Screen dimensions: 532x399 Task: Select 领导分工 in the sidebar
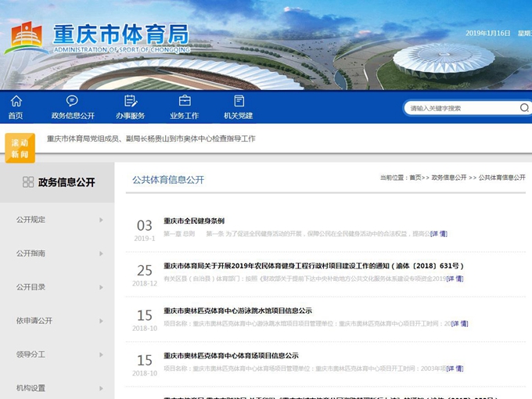(x=31, y=354)
